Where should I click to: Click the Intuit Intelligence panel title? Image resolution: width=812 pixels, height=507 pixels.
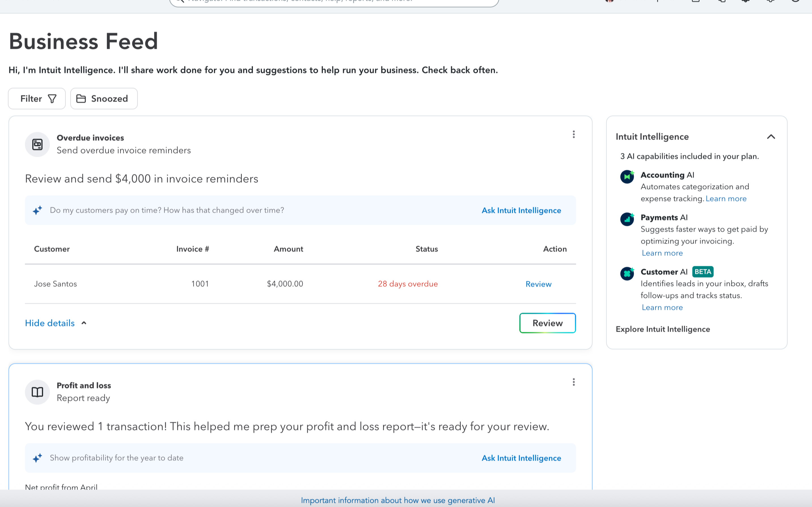tap(652, 137)
